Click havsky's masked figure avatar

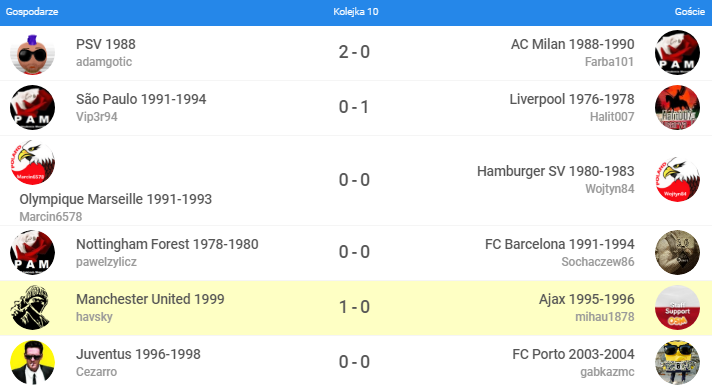tap(32, 308)
